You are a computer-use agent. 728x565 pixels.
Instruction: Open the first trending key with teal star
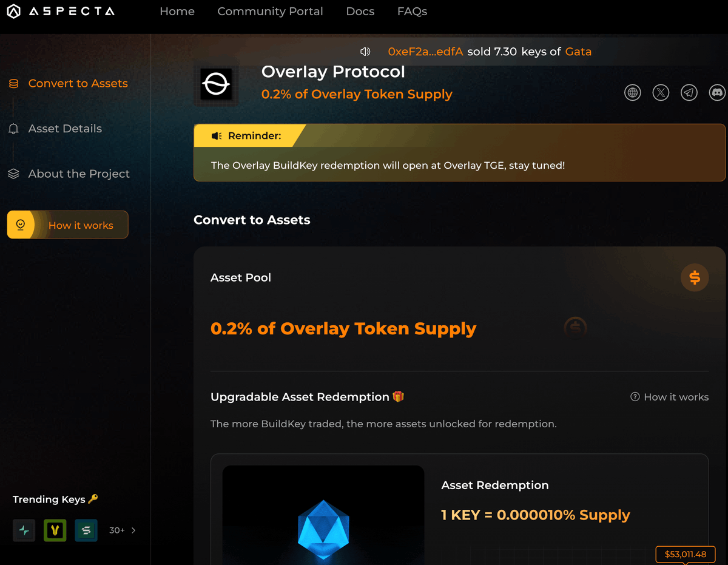tap(24, 530)
